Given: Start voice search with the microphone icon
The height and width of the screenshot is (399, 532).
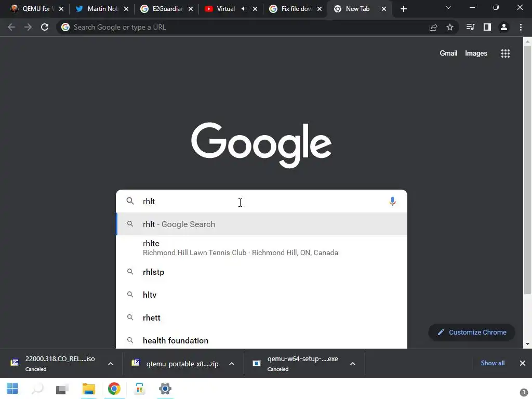Looking at the screenshot, I should (392, 201).
